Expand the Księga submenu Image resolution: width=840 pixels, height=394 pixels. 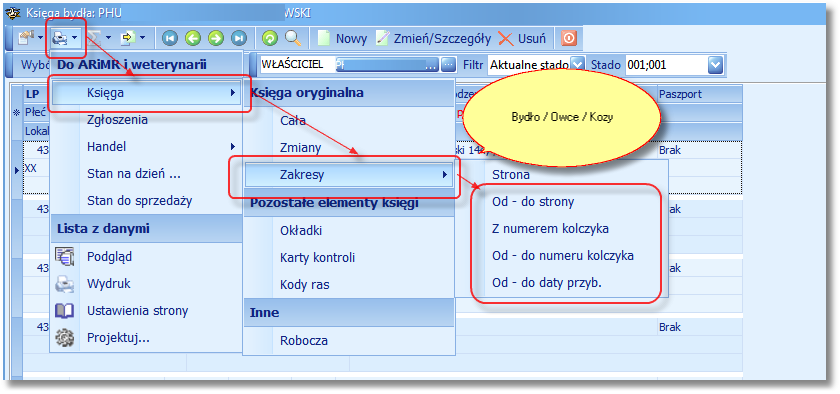coord(146,93)
